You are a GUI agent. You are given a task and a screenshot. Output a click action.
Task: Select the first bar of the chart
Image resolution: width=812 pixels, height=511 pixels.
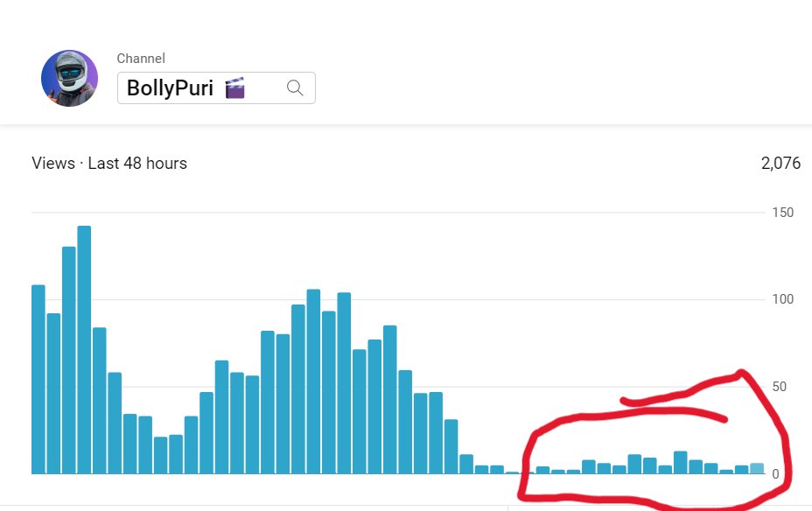coord(38,380)
